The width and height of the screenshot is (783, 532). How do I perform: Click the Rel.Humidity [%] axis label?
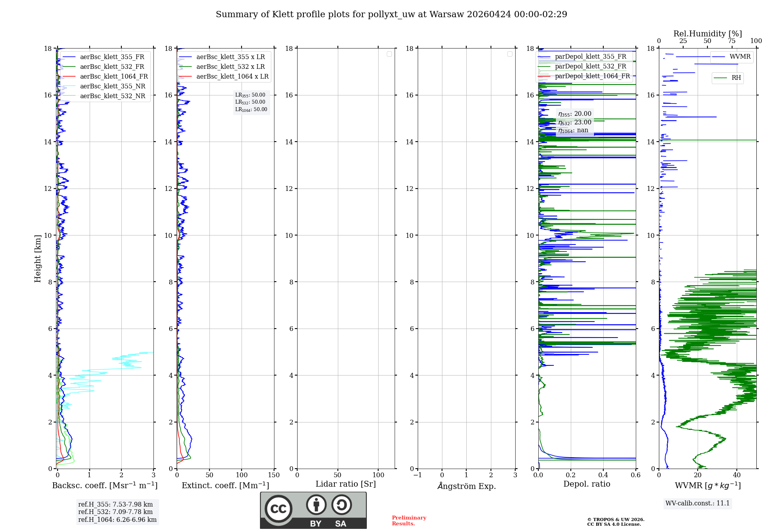tap(707, 34)
